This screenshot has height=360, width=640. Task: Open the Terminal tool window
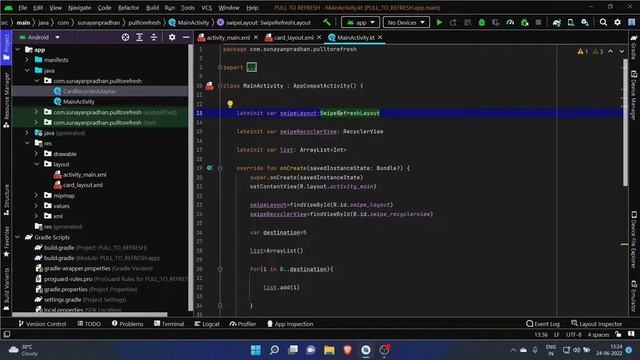tap(169, 324)
